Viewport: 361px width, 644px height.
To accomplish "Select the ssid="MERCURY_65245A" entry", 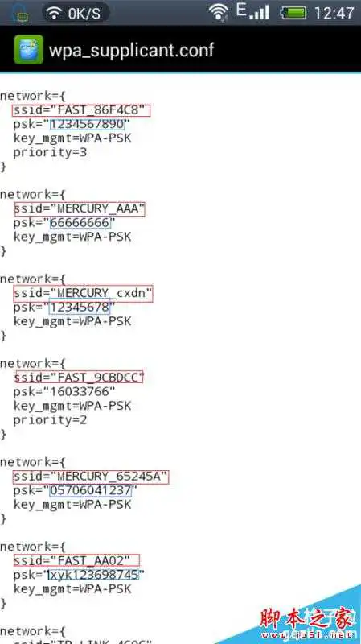I will [91, 477].
